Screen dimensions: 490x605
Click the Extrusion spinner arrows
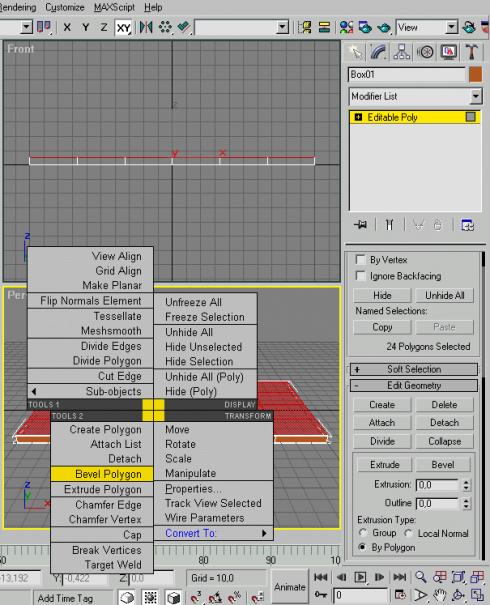click(466, 485)
